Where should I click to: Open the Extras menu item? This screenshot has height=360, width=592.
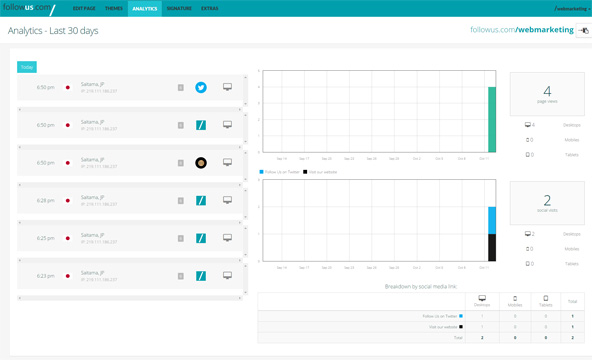point(210,8)
